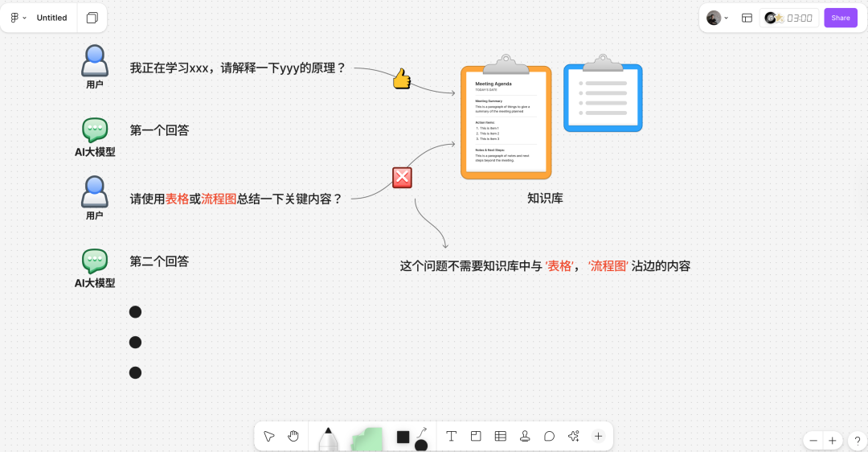Image resolution: width=868 pixels, height=452 pixels.
Task: Select the text 第二个回答
Action: [159, 261]
